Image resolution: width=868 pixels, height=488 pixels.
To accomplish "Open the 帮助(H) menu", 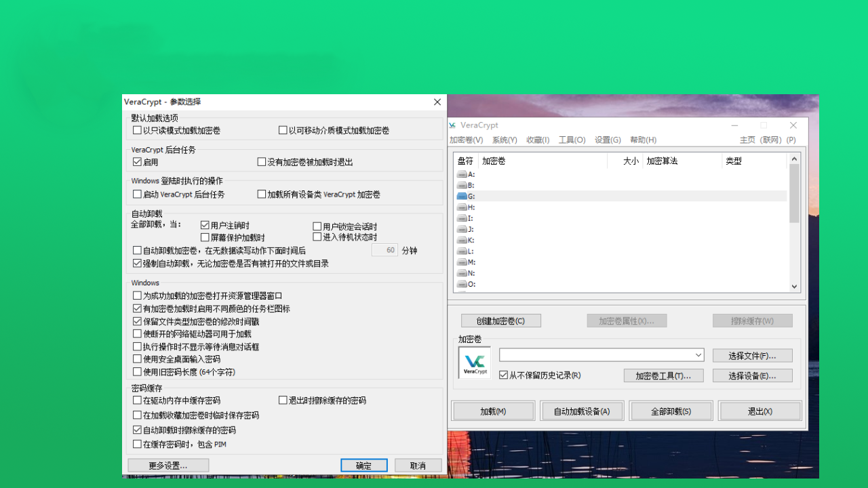I will click(x=643, y=140).
